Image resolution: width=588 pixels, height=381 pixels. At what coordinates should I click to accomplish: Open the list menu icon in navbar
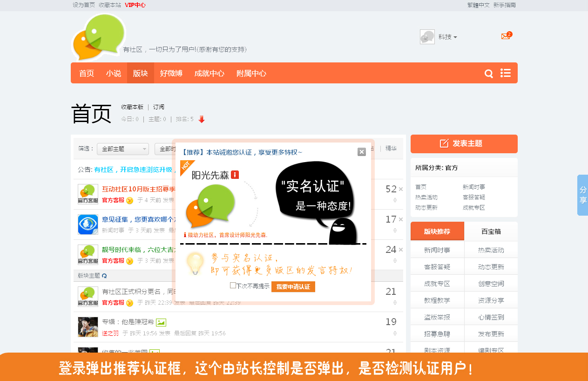tap(506, 73)
